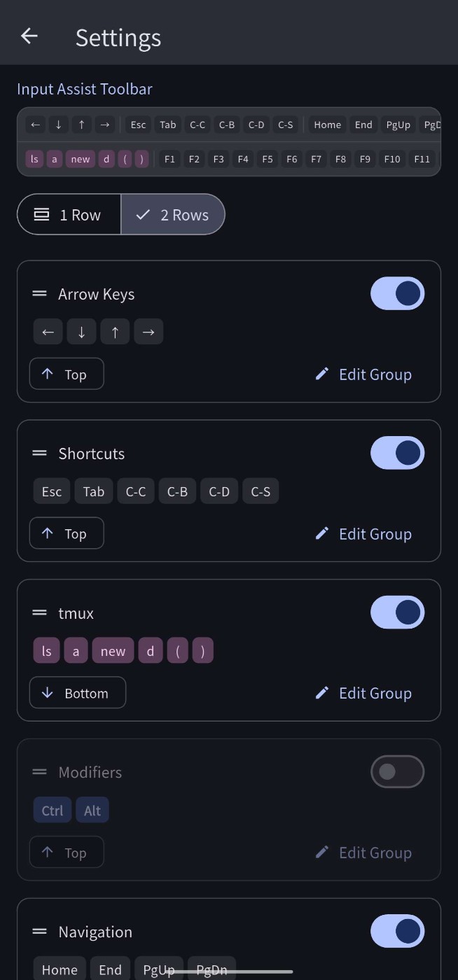The width and height of the screenshot is (458, 980).
Task: Open Edit Group for tmux
Action: tap(363, 693)
